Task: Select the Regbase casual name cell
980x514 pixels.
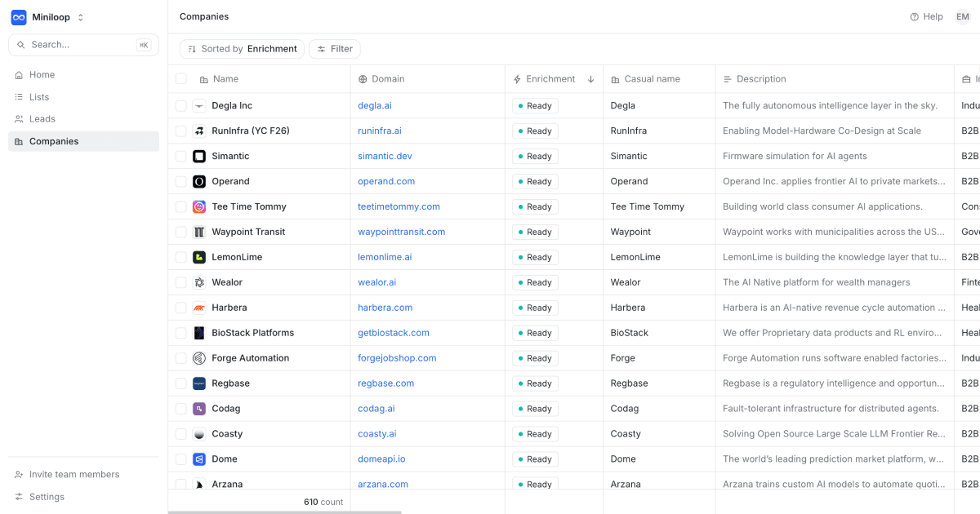Action: point(659,384)
